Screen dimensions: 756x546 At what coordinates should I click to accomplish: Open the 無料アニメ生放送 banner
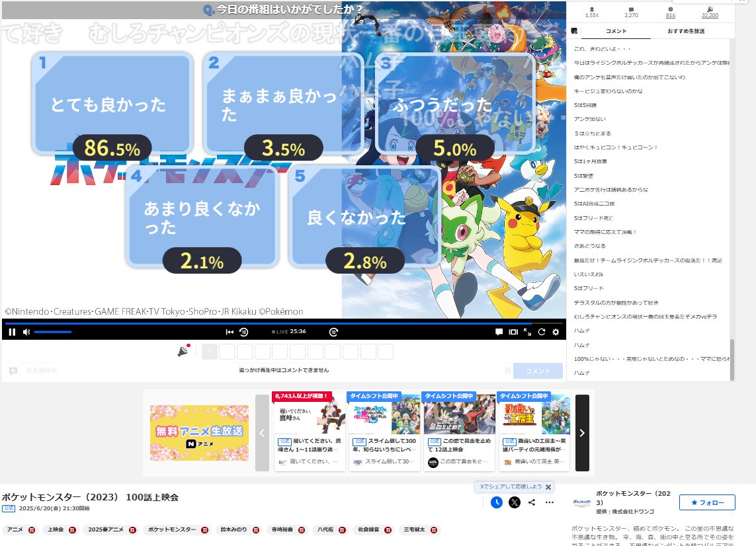pyautogui.click(x=199, y=433)
